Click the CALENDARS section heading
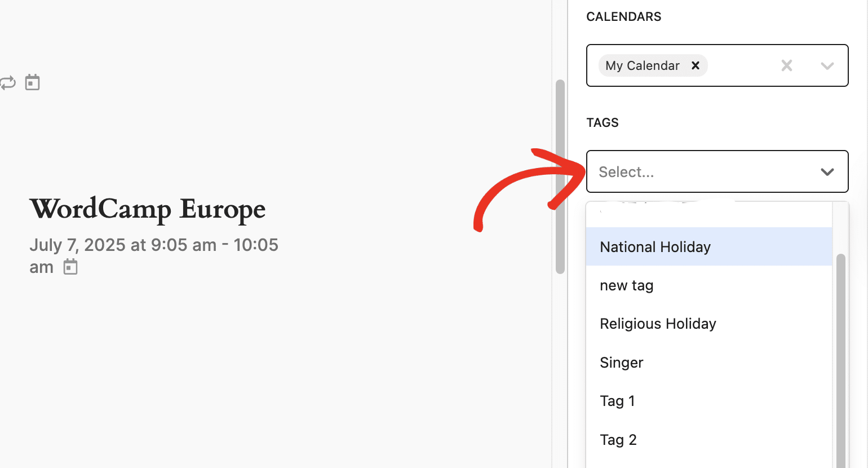868x468 pixels. point(624,16)
